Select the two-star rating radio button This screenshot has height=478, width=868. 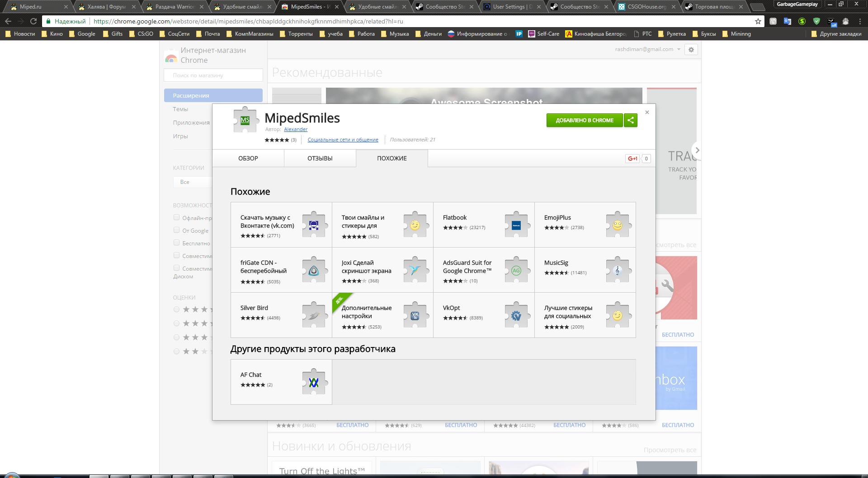(x=177, y=351)
